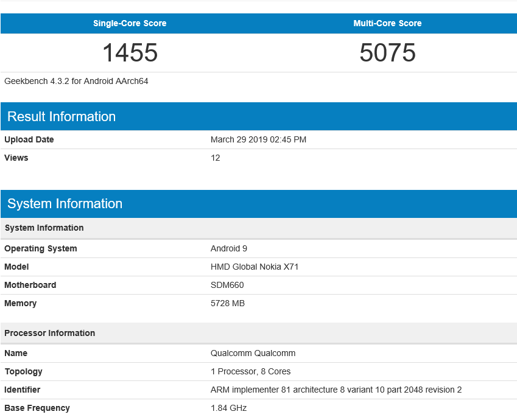
Task: Select the Base Frequency label
Action: 37,408
